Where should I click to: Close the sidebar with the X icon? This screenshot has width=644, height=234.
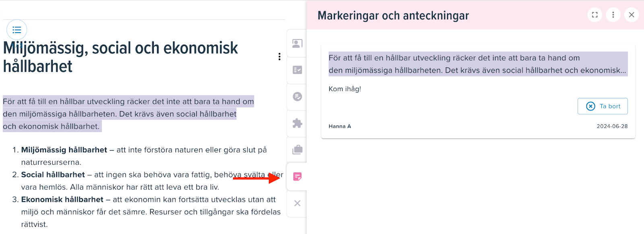click(x=297, y=203)
